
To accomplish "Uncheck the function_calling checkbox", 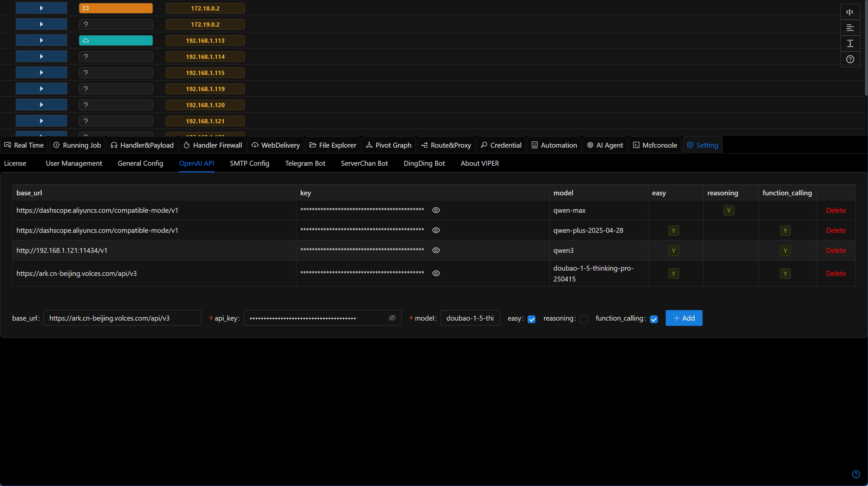I will pyautogui.click(x=654, y=319).
